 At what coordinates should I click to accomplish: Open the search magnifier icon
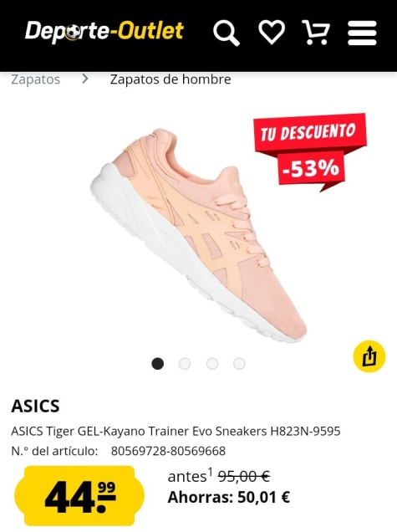click(226, 33)
